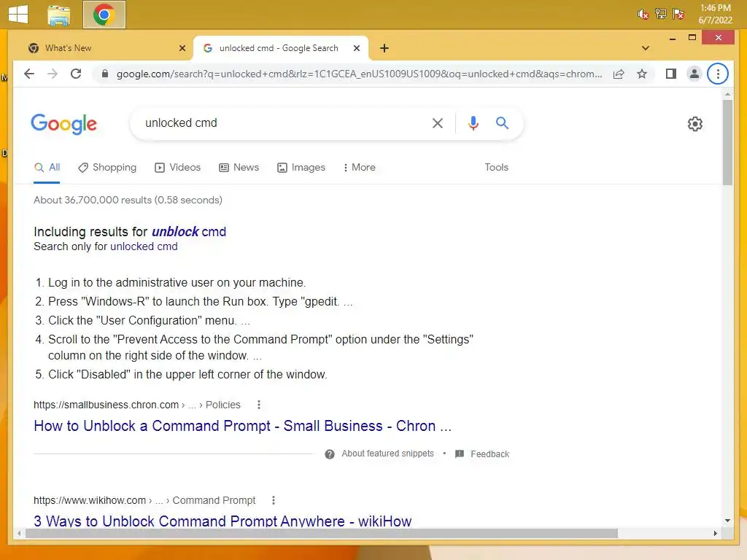Select the All results tab

click(47, 168)
